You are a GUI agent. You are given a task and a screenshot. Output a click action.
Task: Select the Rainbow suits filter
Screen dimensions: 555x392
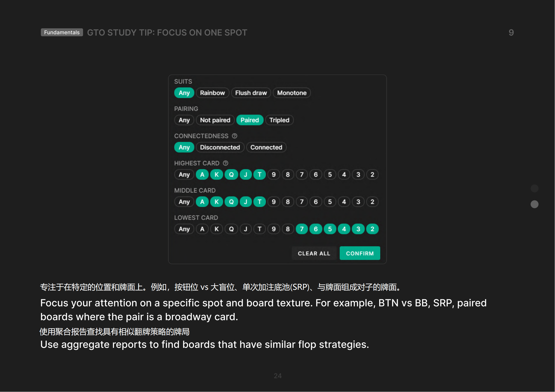pos(212,93)
